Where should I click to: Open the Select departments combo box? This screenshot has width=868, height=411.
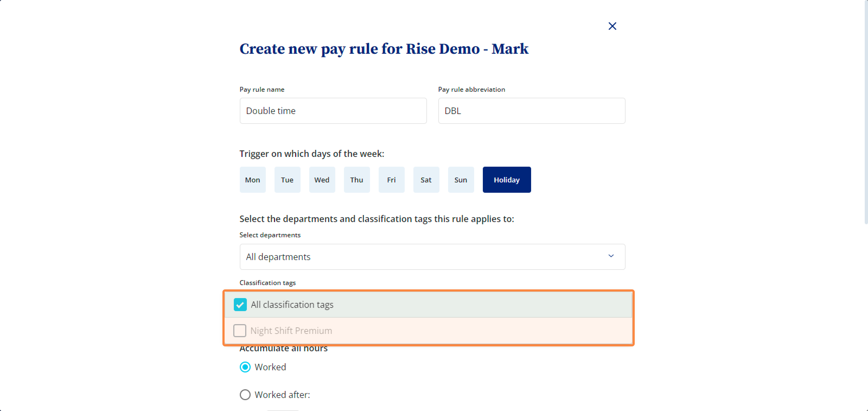point(432,257)
